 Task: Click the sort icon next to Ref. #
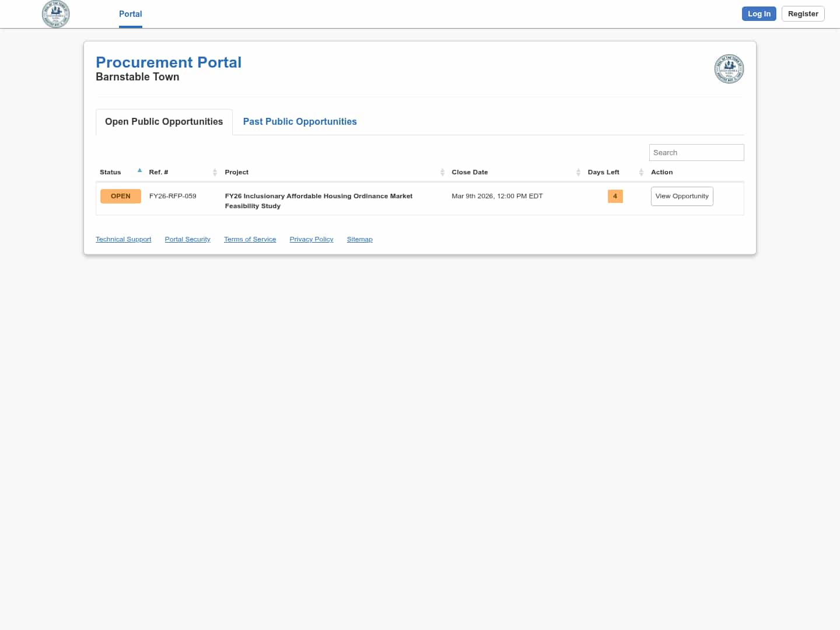(x=215, y=172)
